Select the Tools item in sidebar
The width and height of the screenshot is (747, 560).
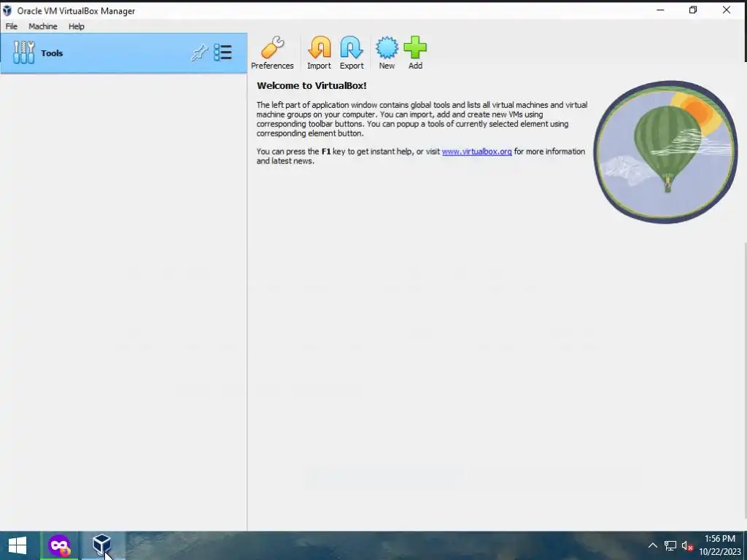coord(123,52)
